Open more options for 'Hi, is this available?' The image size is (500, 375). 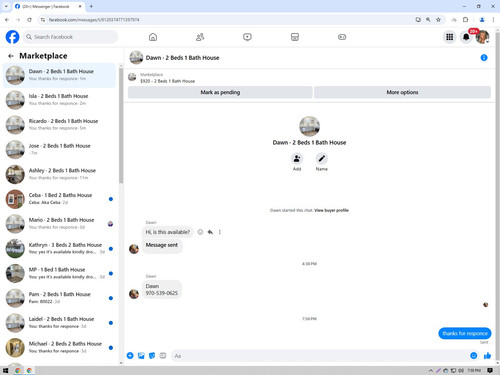(x=220, y=232)
